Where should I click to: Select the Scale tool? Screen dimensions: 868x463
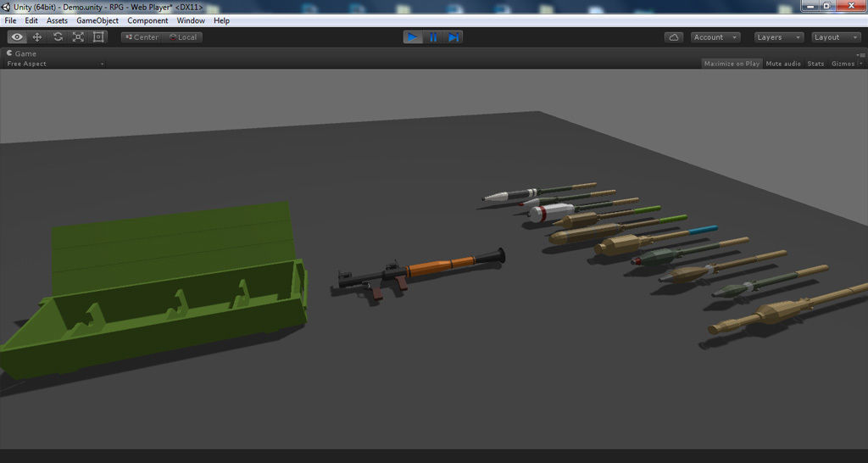coord(78,37)
